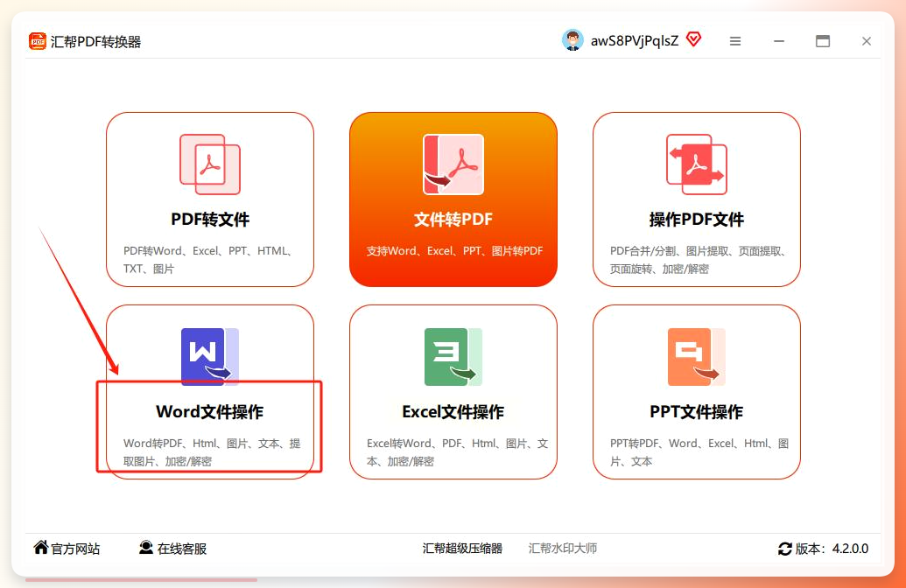The width and height of the screenshot is (906, 588).
Task: Open the 操作PDF文件 icon
Action: (x=696, y=164)
